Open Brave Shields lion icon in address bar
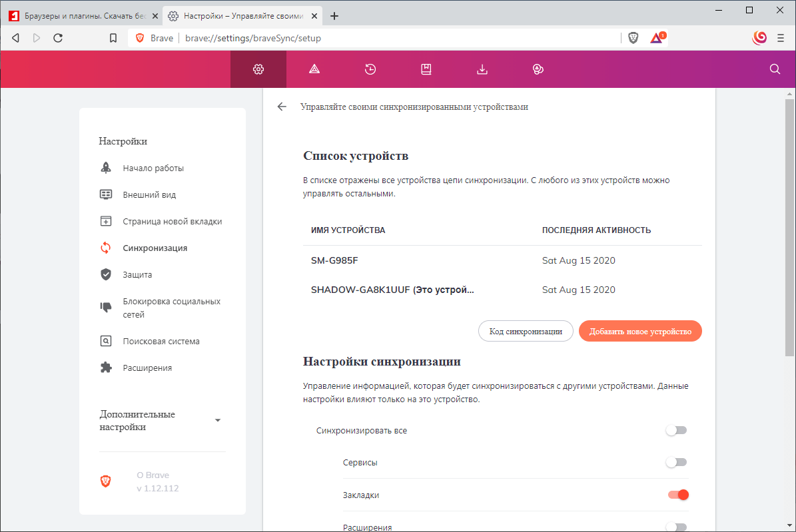The height and width of the screenshot is (532, 796). point(633,38)
